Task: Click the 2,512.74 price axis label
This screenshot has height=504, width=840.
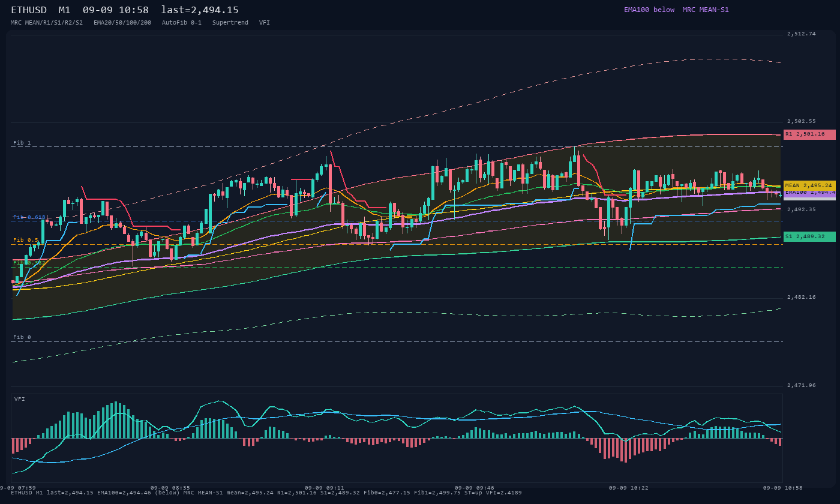Action: point(802,34)
